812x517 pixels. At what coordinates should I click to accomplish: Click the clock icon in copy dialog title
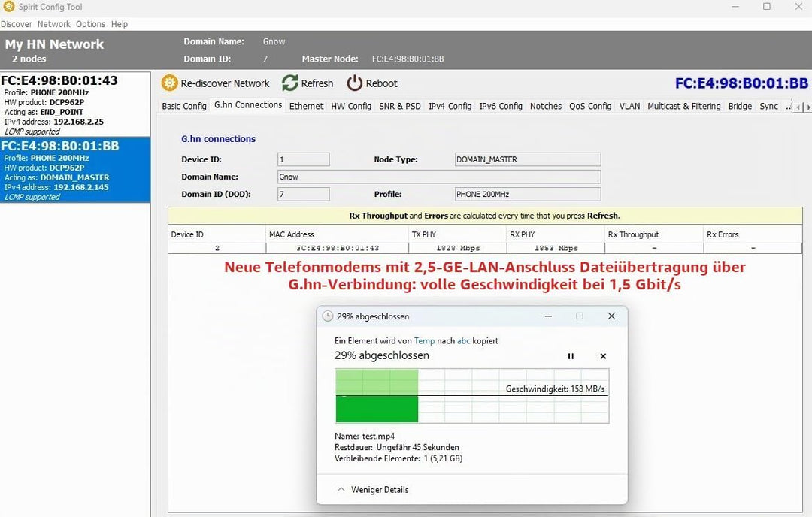[x=327, y=316]
